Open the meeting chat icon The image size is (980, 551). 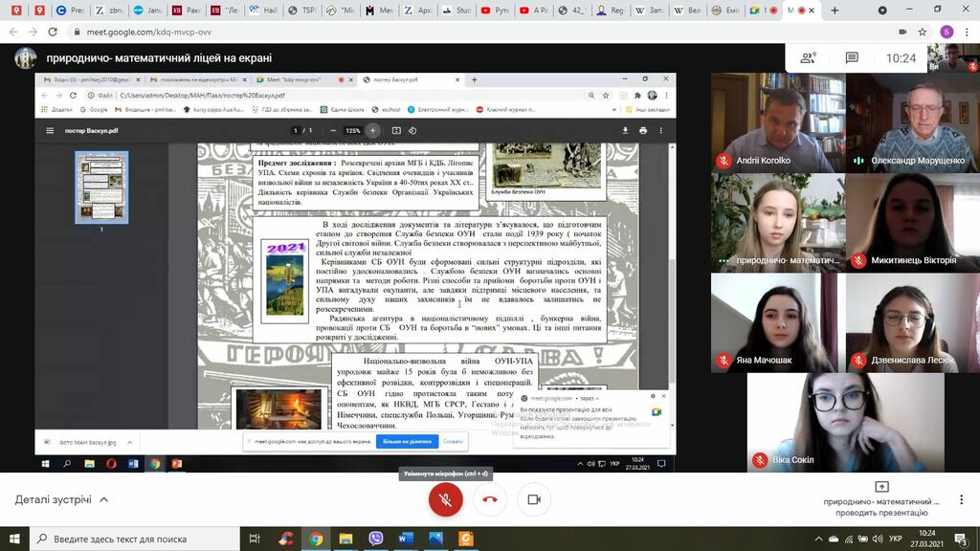tap(852, 58)
